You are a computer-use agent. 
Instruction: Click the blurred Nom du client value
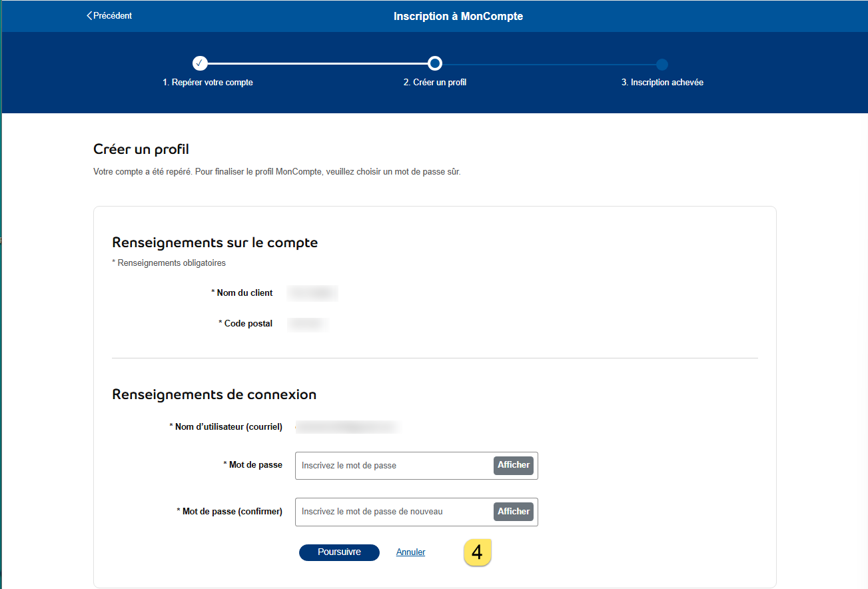(x=312, y=293)
